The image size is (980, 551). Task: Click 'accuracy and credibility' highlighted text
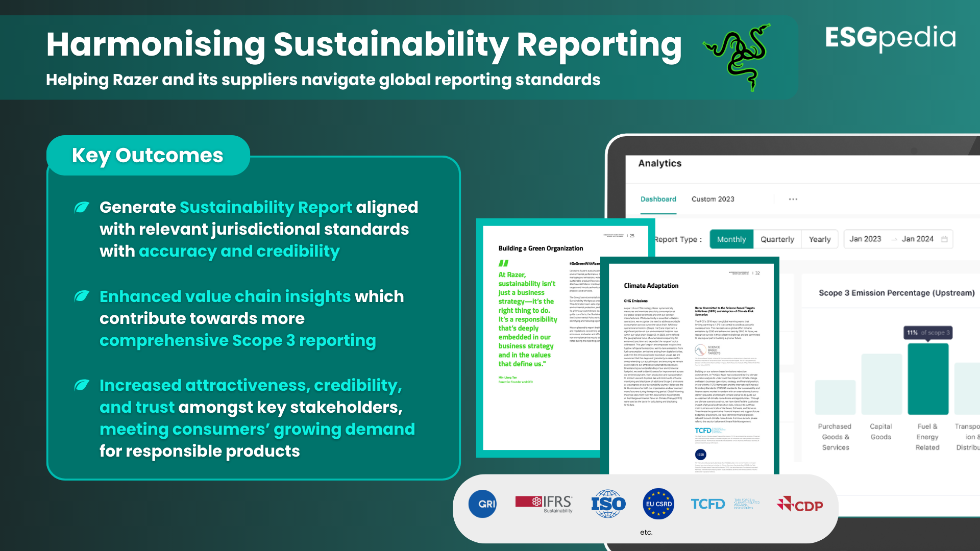[x=239, y=251]
